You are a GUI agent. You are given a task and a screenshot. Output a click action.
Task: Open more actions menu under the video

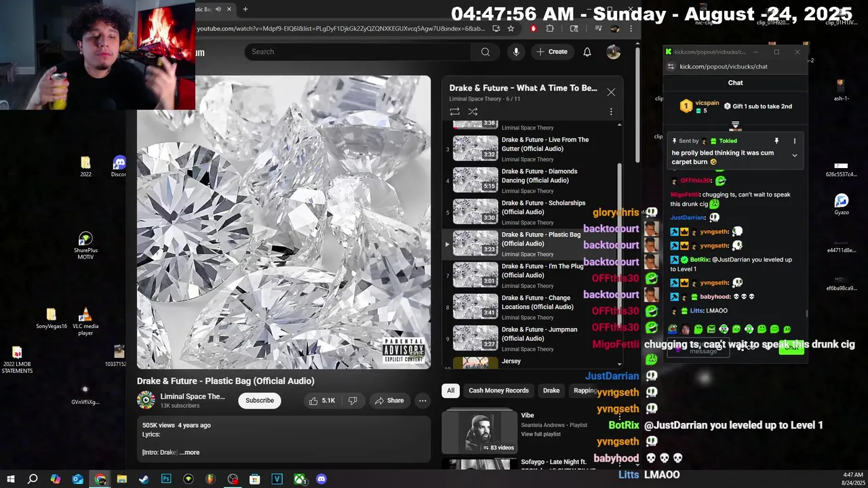coord(422,401)
